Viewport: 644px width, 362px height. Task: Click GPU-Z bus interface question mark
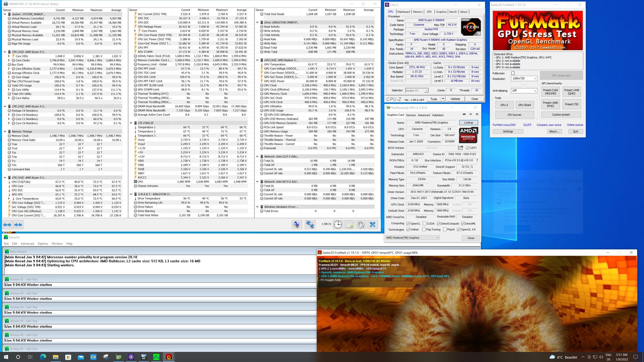[477, 160]
